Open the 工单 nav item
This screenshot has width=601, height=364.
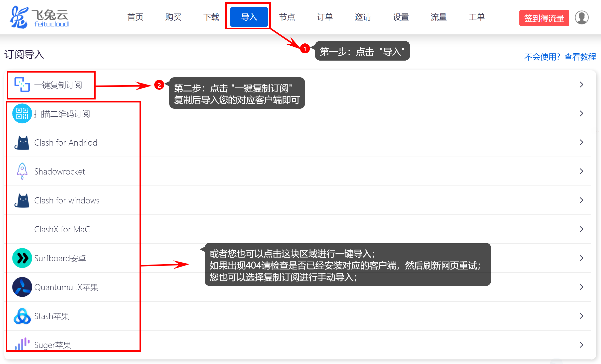477,17
